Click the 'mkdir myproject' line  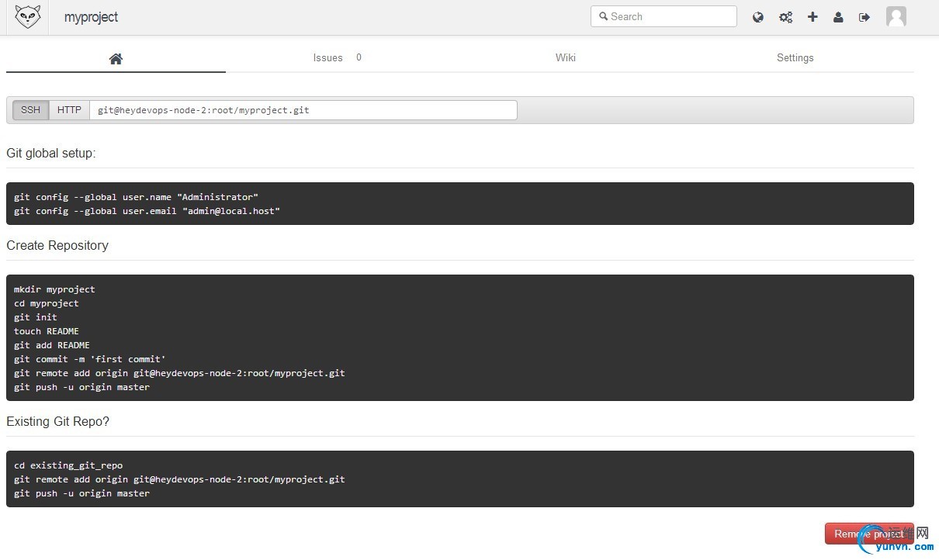(54, 289)
